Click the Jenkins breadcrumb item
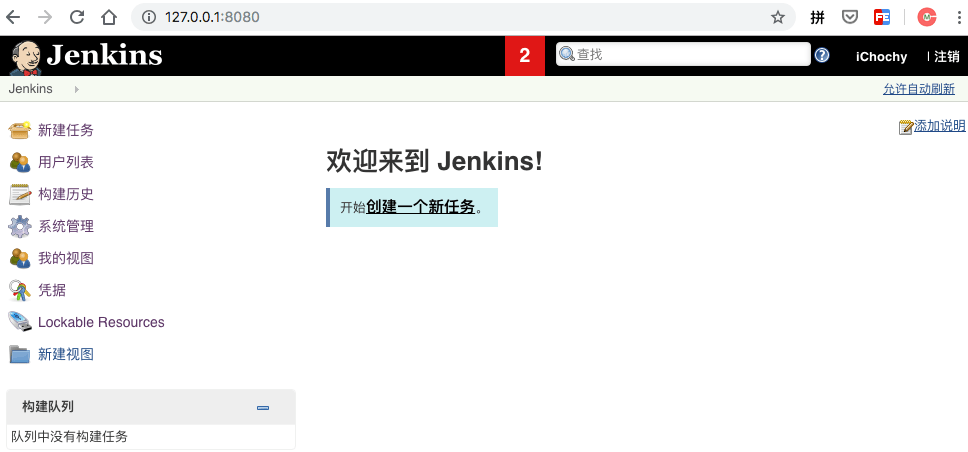 [x=31, y=89]
